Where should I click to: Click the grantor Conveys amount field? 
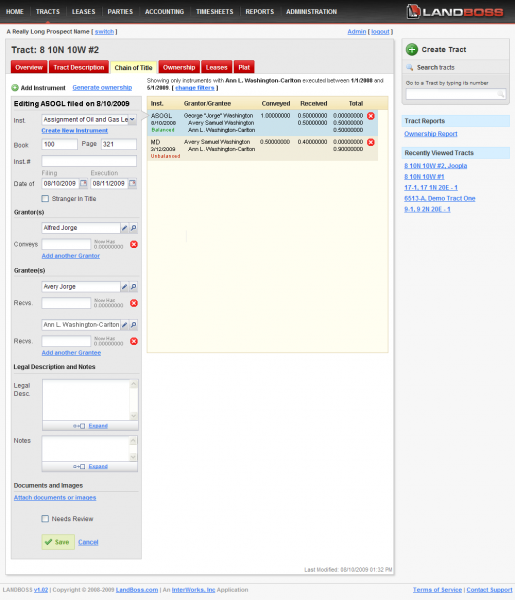(66, 244)
